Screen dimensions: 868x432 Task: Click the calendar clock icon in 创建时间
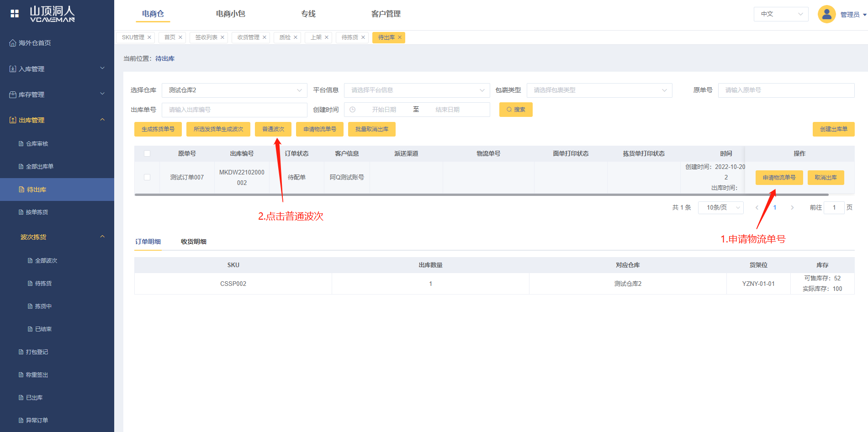click(353, 110)
